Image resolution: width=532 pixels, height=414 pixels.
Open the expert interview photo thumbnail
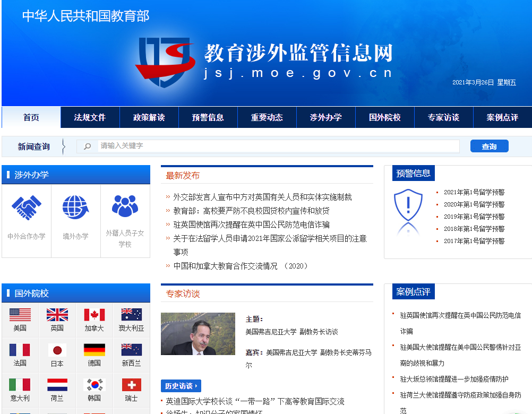(x=198, y=334)
